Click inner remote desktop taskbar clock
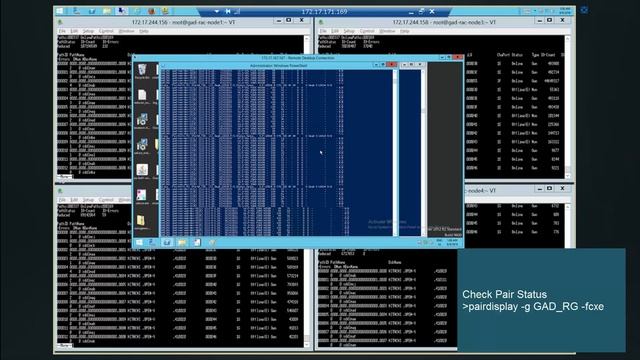The height and width of the screenshot is (360, 640). coord(452,242)
